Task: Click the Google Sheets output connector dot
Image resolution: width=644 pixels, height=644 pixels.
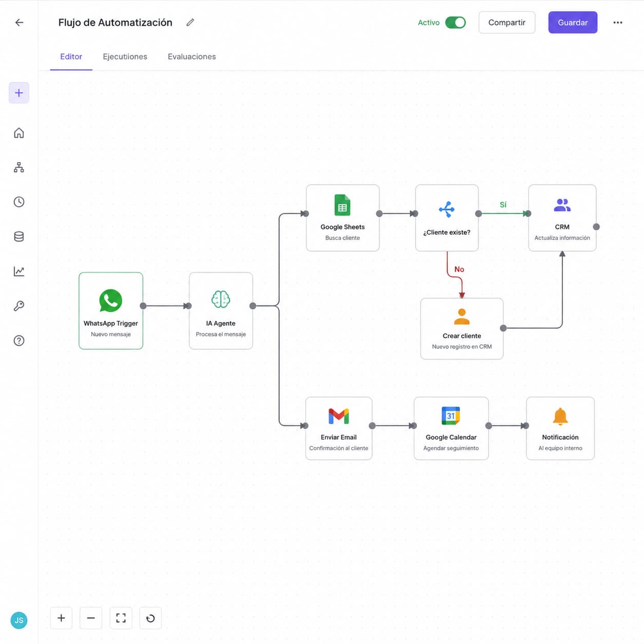Action: [379, 214]
